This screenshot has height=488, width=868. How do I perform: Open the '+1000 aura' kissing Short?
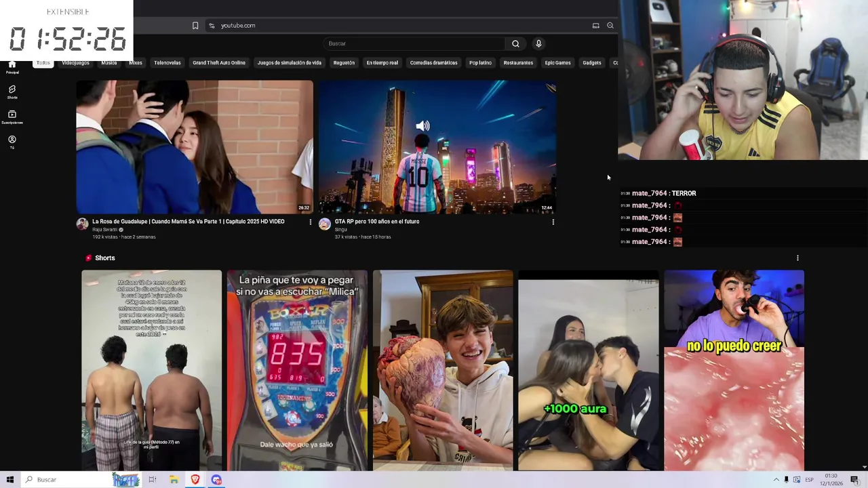[x=589, y=370]
